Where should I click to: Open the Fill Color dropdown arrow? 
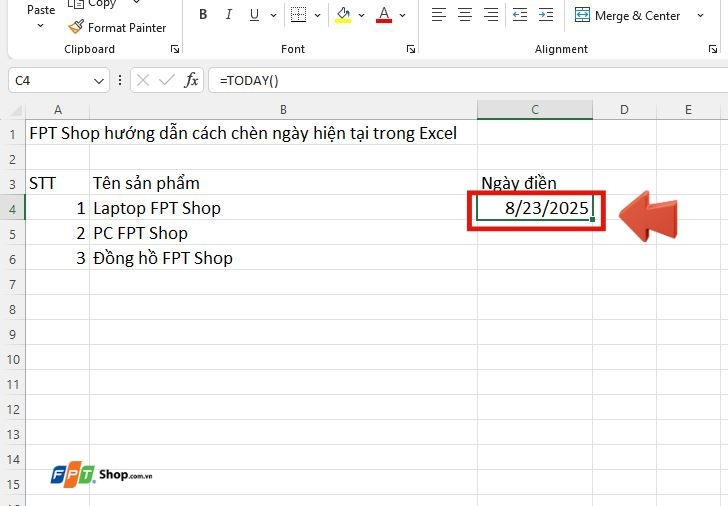362,15
